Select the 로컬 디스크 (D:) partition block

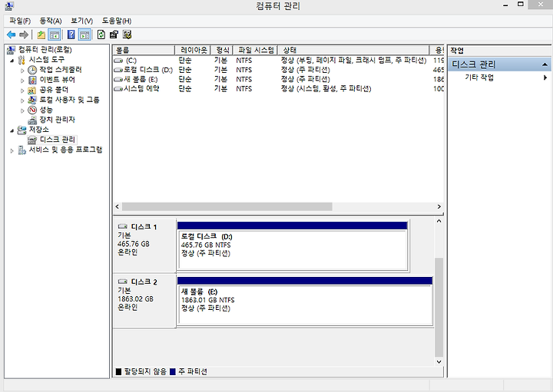(x=293, y=245)
